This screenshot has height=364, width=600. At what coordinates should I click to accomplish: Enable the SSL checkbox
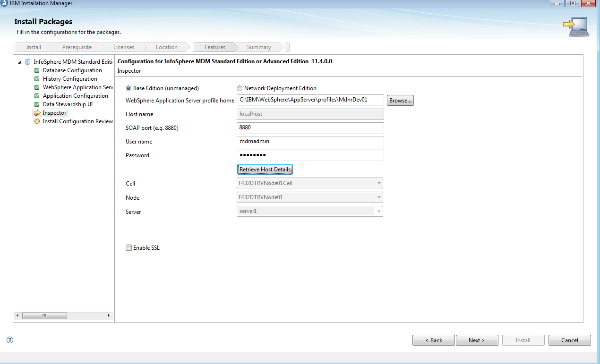pyautogui.click(x=129, y=248)
